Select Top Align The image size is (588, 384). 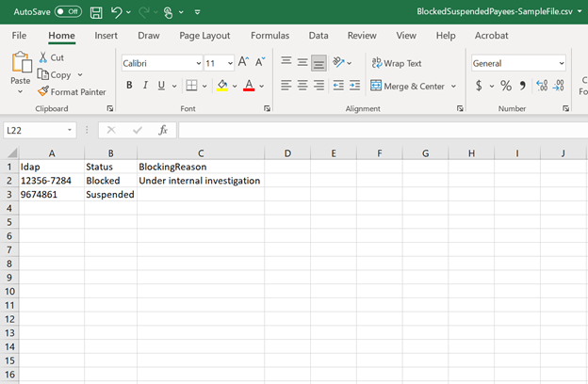click(286, 62)
